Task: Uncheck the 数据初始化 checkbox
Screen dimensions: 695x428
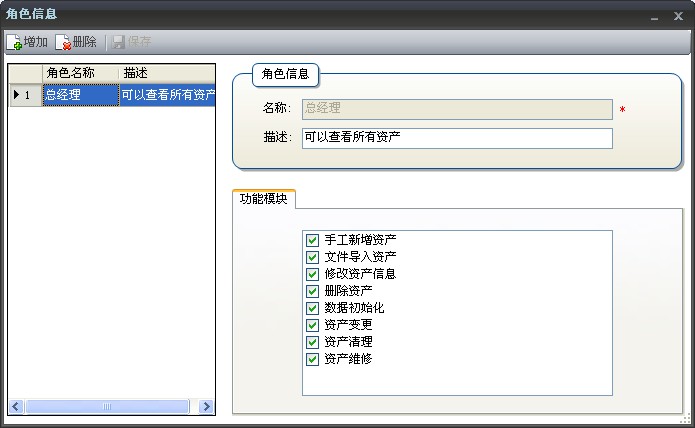Action: (x=312, y=308)
